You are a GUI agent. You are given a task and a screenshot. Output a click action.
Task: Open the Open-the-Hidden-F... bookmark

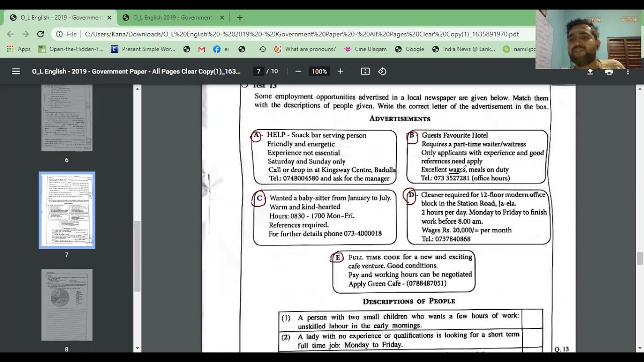point(71,49)
